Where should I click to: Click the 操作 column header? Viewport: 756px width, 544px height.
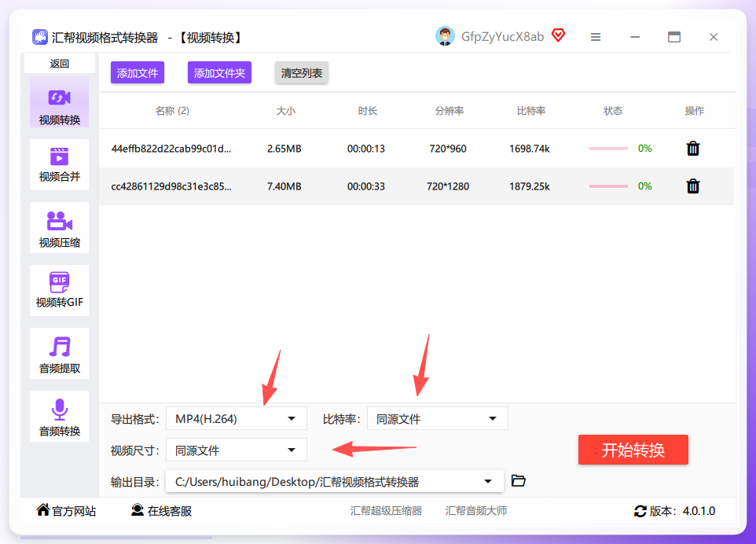(694, 111)
